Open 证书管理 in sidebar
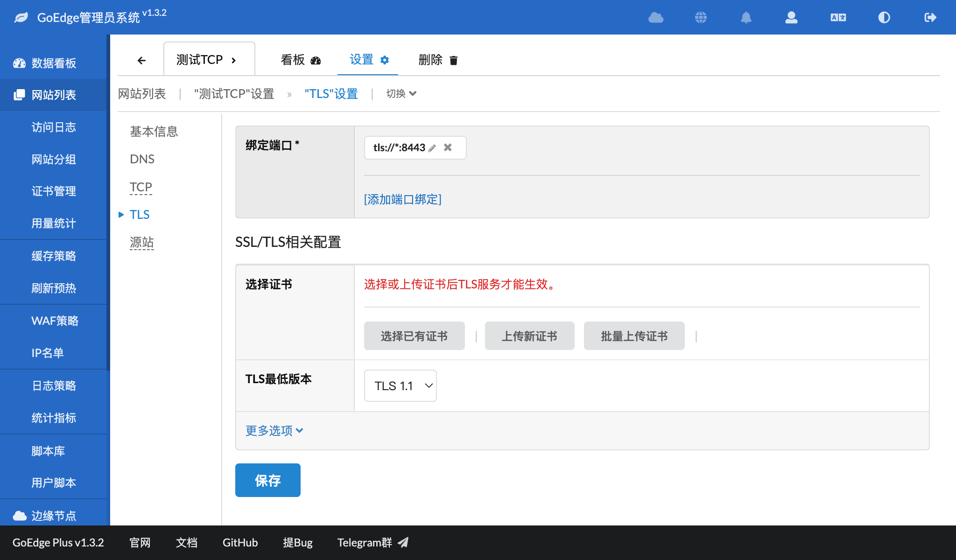This screenshot has width=956, height=560. 54,191
